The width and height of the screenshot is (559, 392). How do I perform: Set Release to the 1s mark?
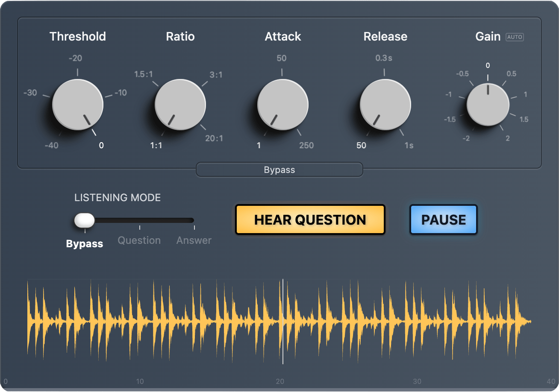pyautogui.click(x=409, y=145)
